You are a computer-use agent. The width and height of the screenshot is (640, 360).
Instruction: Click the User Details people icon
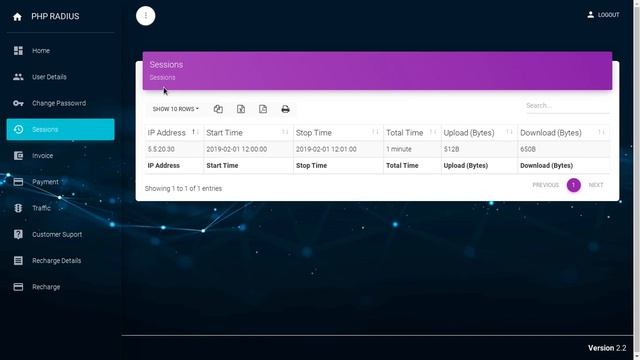18,77
